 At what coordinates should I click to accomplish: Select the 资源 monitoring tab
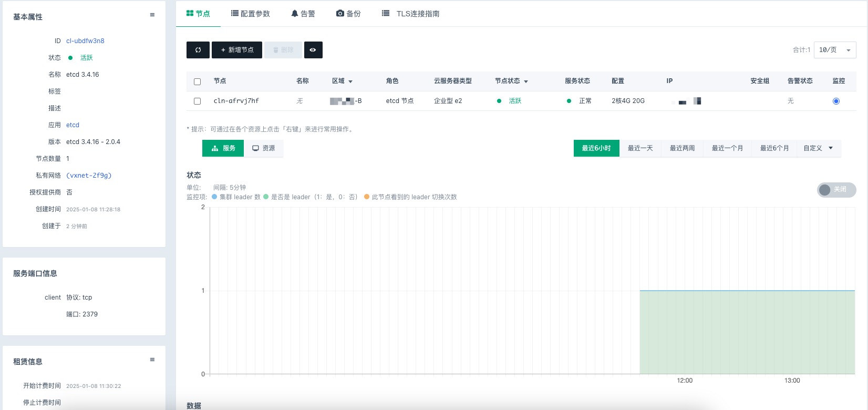pos(264,148)
